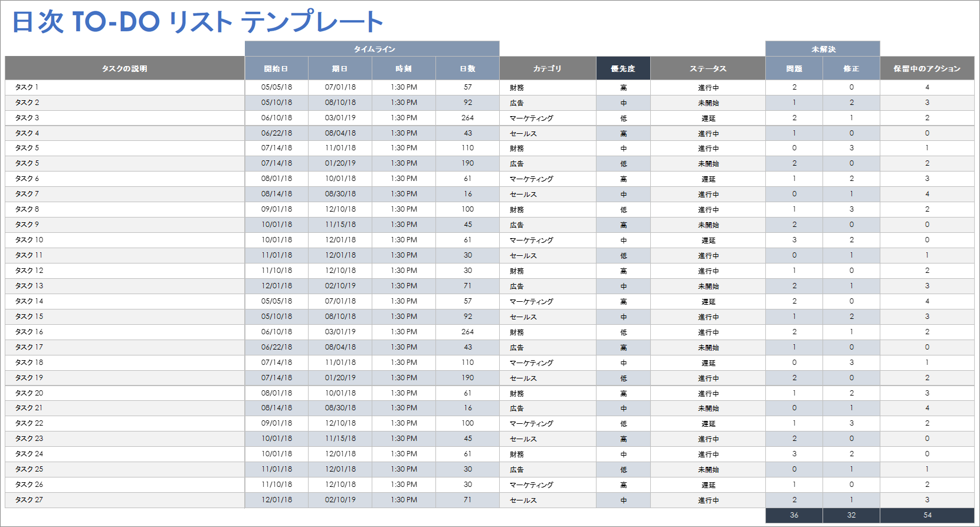Viewport: 980px width, 527px height.
Task: Click the タスク 24 name cell
Action: pyautogui.click(x=124, y=454)
